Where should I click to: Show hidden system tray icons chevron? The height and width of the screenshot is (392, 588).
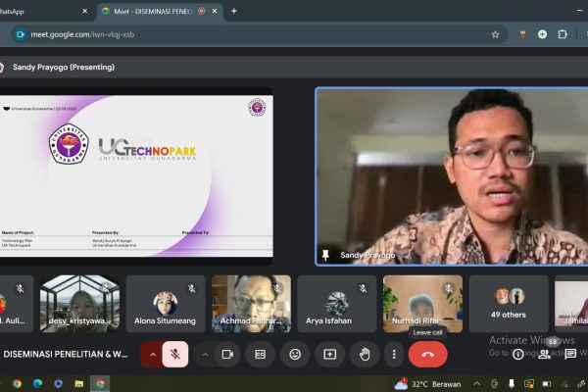coord(476,384)
